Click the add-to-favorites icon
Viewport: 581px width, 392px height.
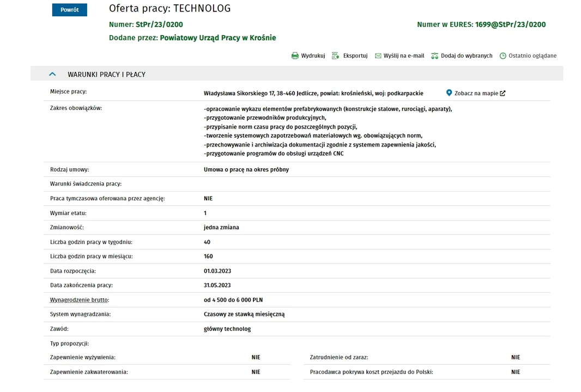click(434, 56)
